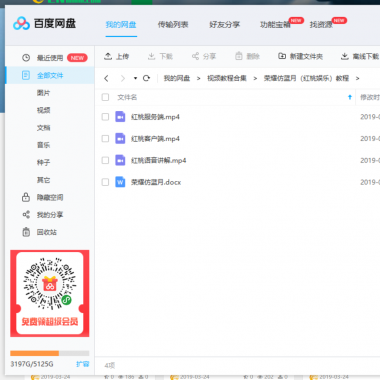Open the file name 红桃客户端.mp4
Viewport: 380px width, 380px height.
pos(155,138)
